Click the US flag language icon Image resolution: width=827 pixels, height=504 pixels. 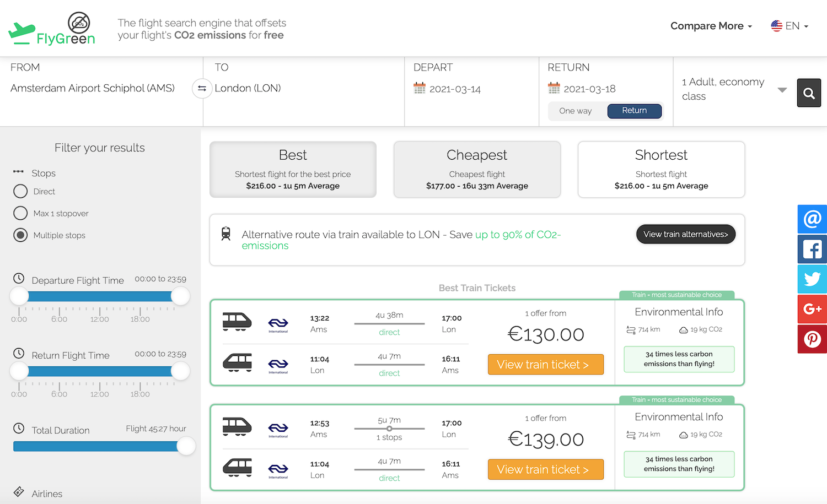tap(777, 26)
